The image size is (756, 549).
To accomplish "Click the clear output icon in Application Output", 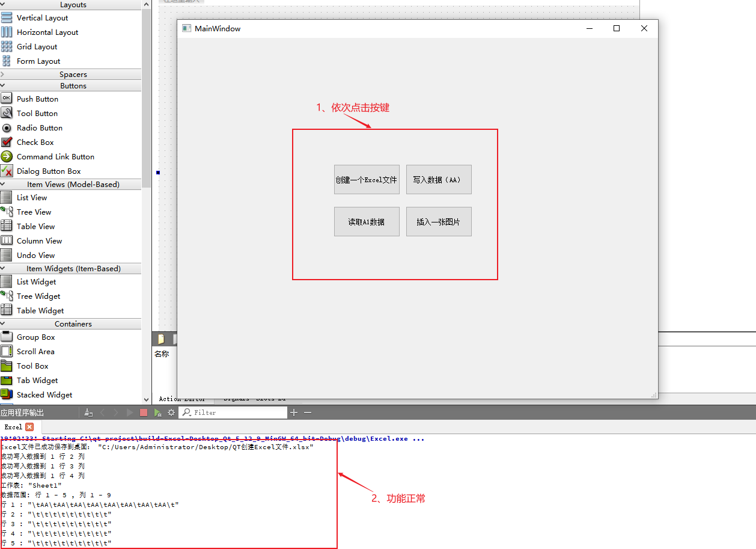I will 88,413.
